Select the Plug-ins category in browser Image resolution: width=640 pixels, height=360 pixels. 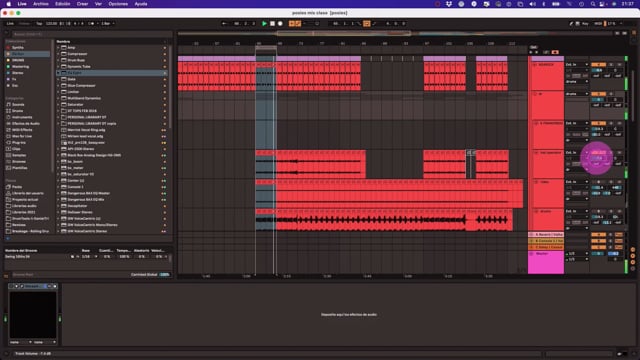click(19, 142)
